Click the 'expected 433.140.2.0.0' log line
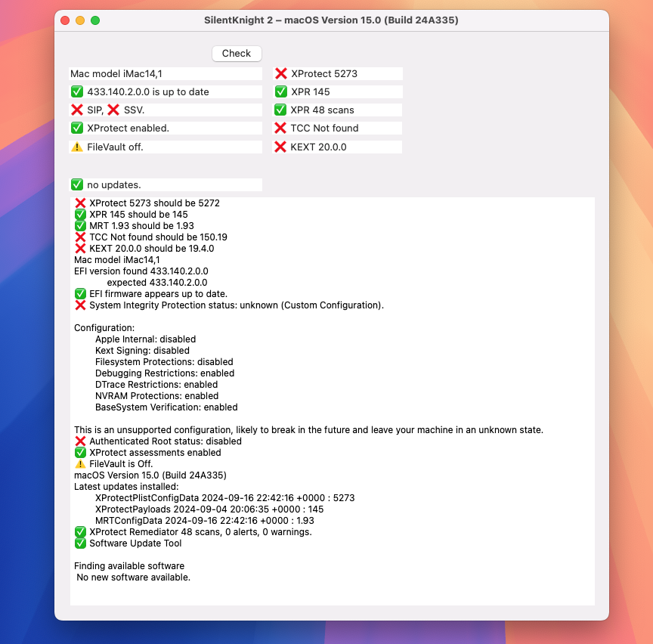The height and width of the screenshot is (644, 653). [x=157, y=283]
